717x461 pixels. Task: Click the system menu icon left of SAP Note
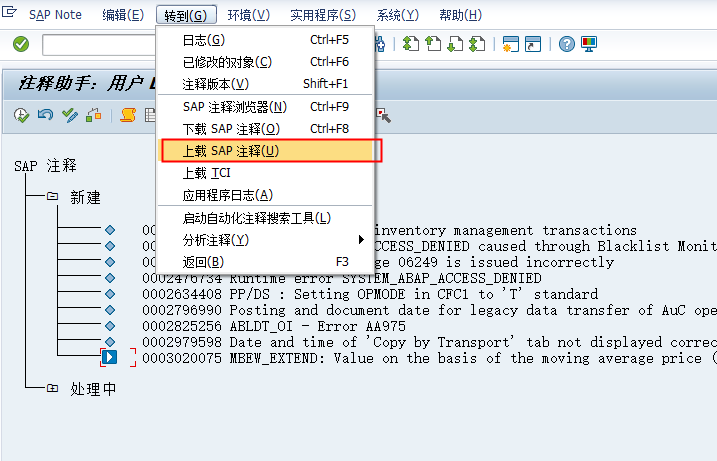pyautogui.click(x=9, y=12)
